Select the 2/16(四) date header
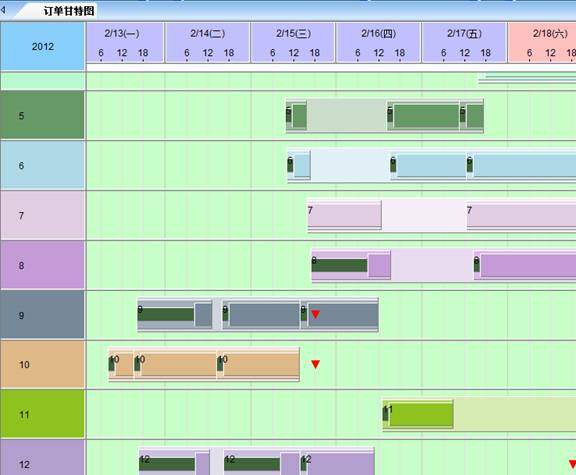Viewport: 576px width, 475px height. tap(379, 33)
